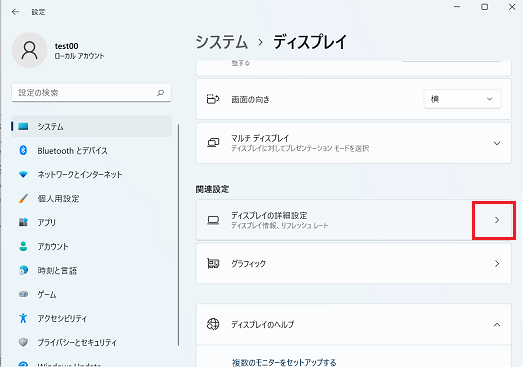
Task: Click the 複数のモニターをセットアップする link
Action: 284,362
